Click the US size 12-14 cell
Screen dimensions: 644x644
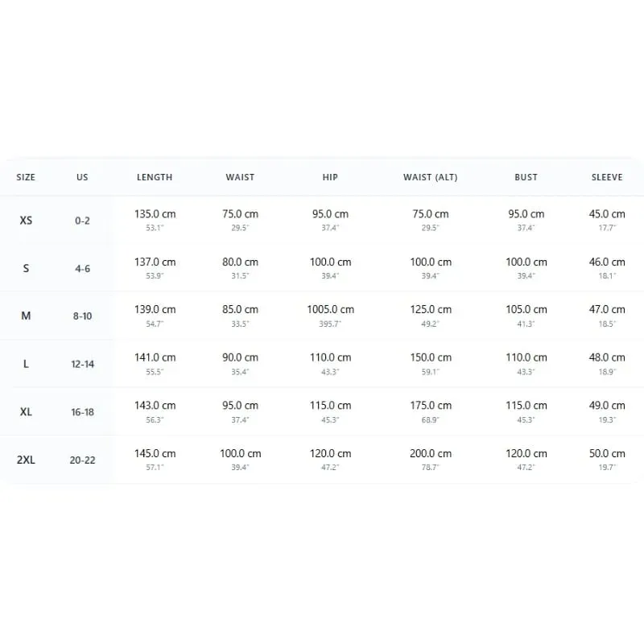83,365
